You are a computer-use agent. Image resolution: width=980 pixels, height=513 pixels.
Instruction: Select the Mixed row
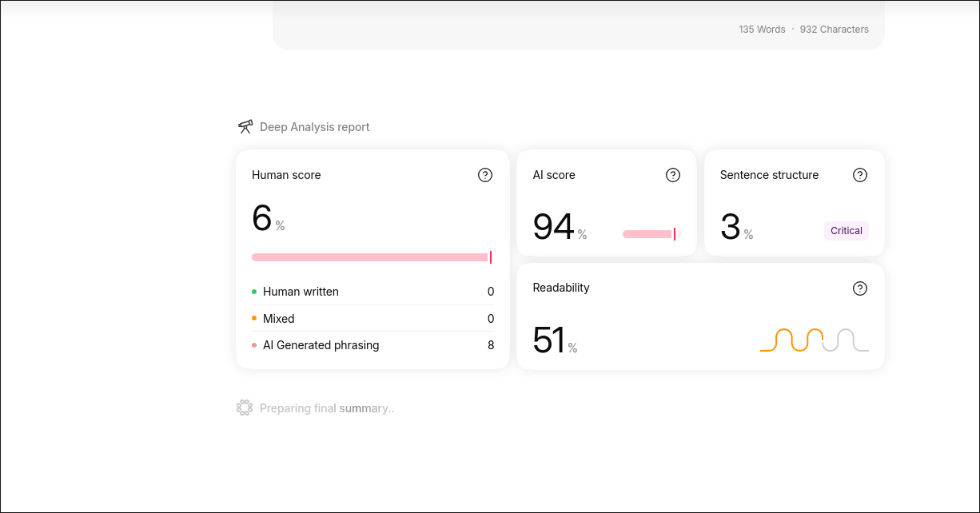[373, 318]
